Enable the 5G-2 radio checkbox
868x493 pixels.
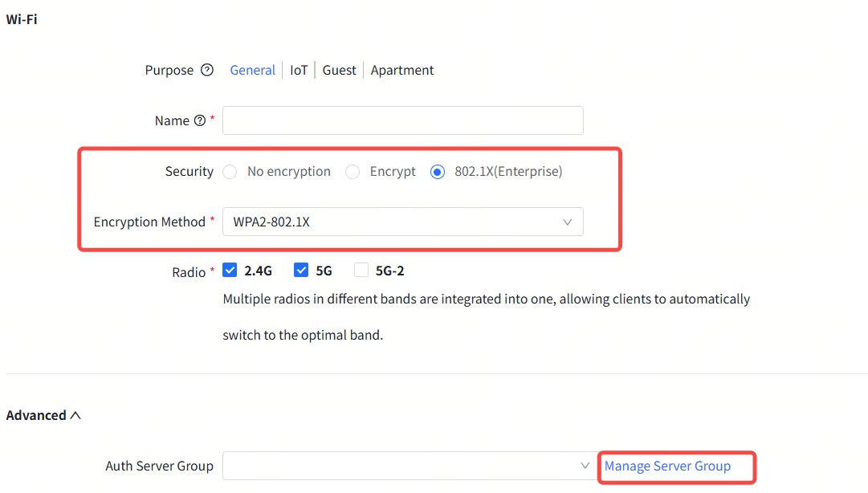coord(361,271)
